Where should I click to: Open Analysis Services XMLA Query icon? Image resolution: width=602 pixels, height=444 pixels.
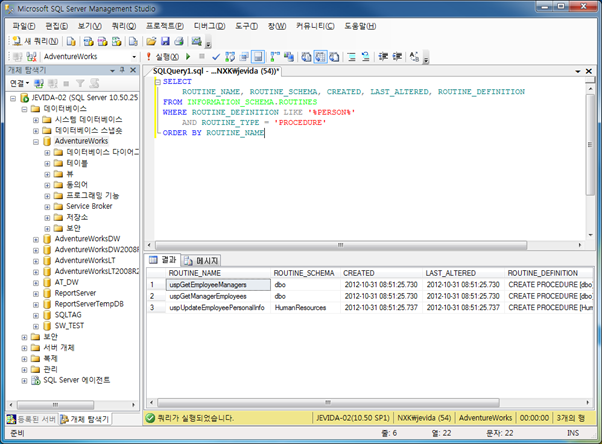(116, 41)
